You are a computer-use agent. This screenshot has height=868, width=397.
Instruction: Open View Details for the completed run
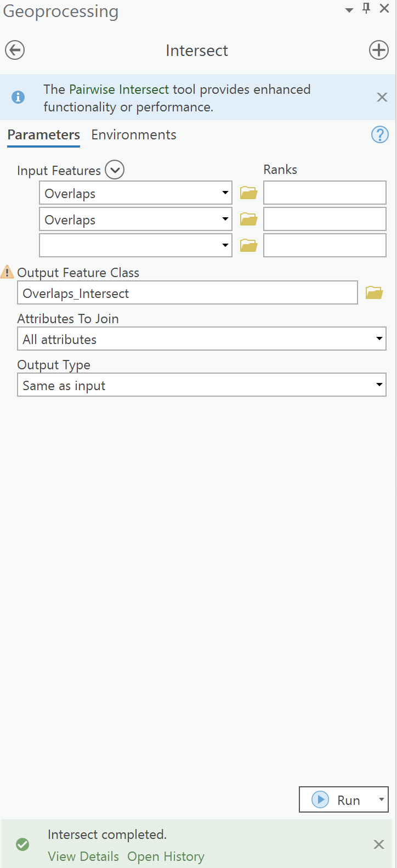pos(83,856)
